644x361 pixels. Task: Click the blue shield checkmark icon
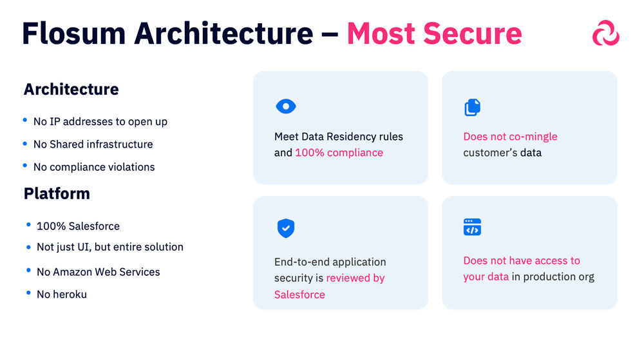(286, 228)
